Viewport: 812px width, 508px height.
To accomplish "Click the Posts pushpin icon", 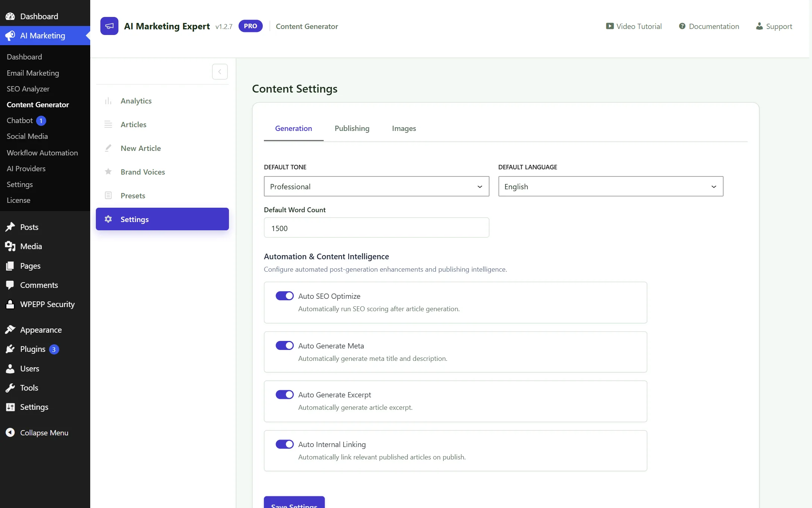I will point(10,227).
